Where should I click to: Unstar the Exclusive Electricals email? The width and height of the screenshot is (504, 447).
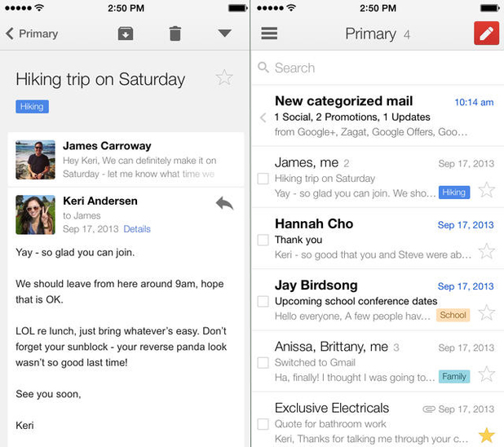(486, 434)
